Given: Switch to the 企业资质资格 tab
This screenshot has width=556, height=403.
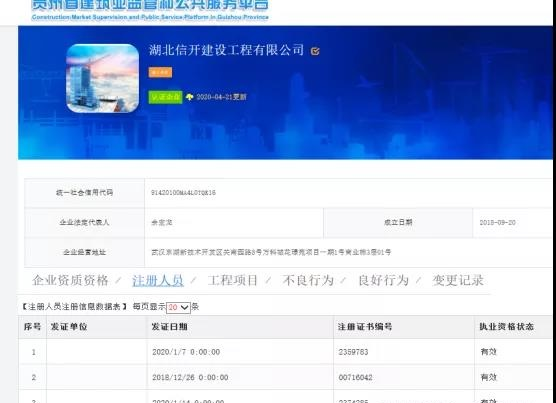Looking at the screenshot, I should coord(70,280).
